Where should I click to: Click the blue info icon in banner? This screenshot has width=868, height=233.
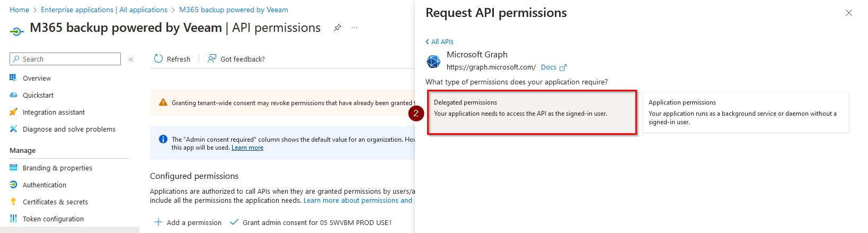click(x=163, y=139)
